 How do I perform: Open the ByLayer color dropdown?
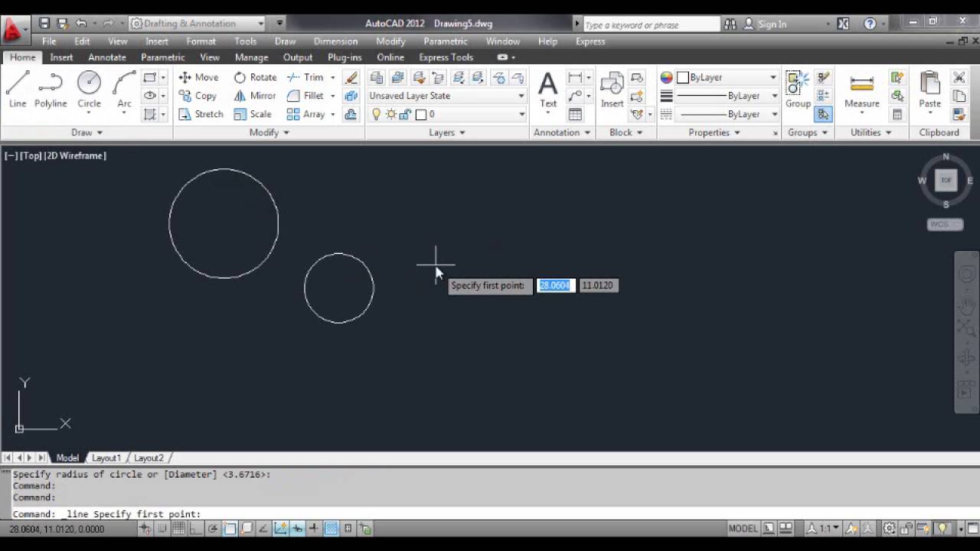click(x=727, y=77)
